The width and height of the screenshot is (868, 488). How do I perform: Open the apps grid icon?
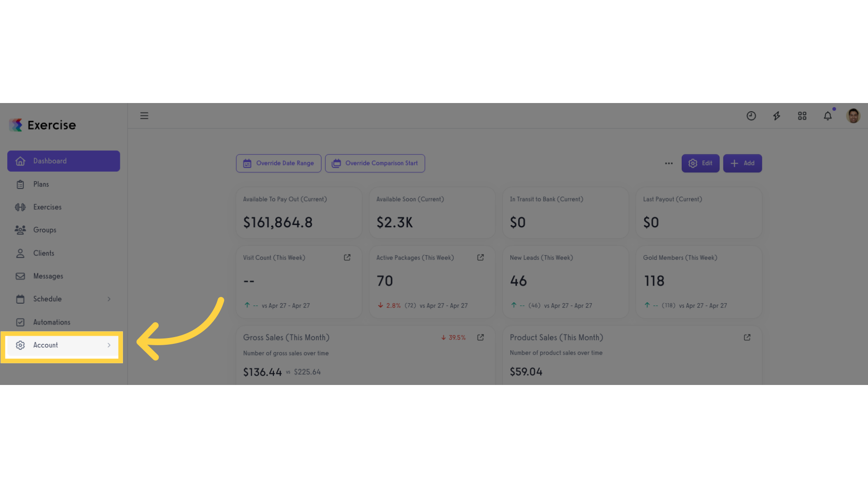pyautogui.click(x=802, y=116)
